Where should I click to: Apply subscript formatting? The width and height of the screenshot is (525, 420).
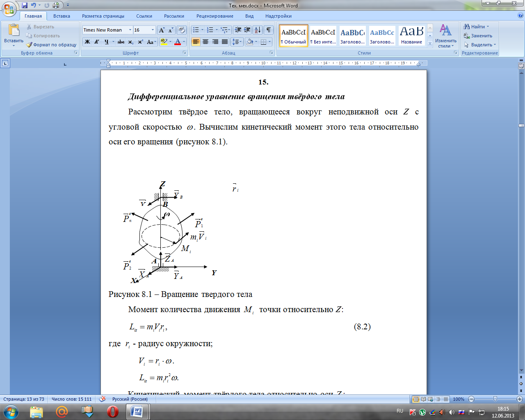tap(130, 42)
